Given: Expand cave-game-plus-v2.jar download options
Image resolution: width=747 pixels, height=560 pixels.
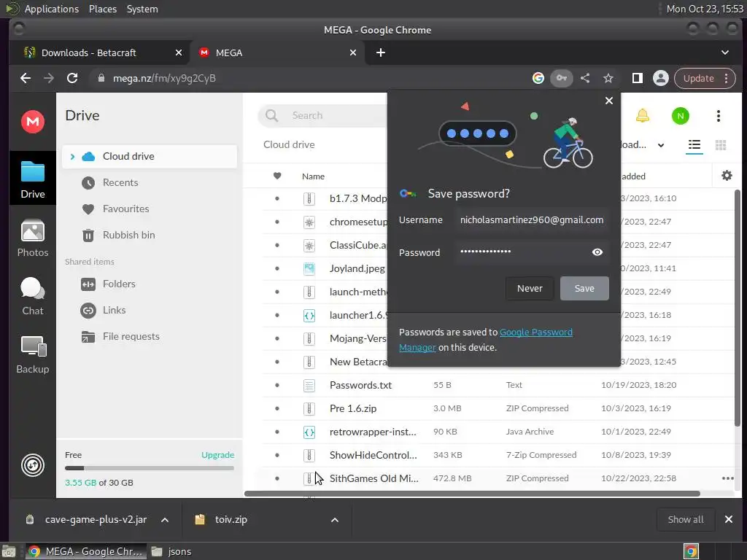Looking at the screenshot, I should [x=165, y=519].
